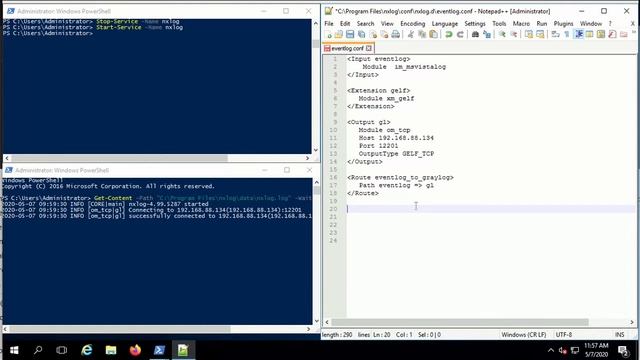The image size is (640, 360).
Task: Redo the last undone edit
Action: (x=460, y=35)
